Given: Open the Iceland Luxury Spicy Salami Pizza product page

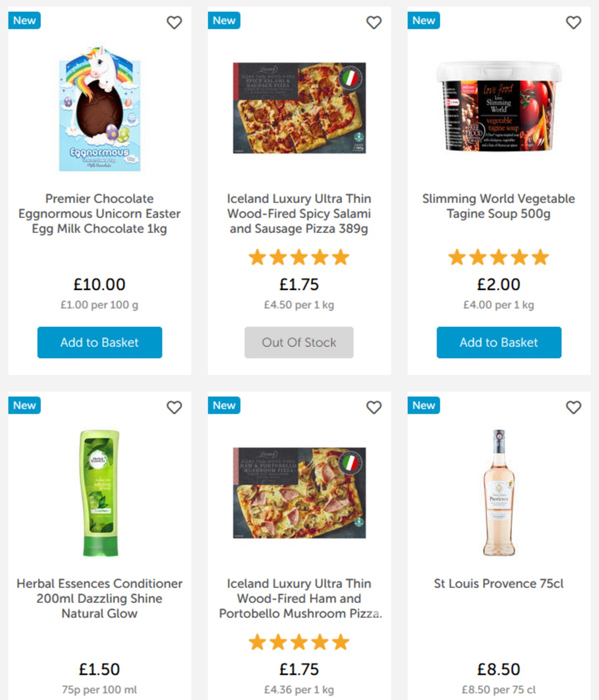Looking at the screenshot, I should click(299, 214).
